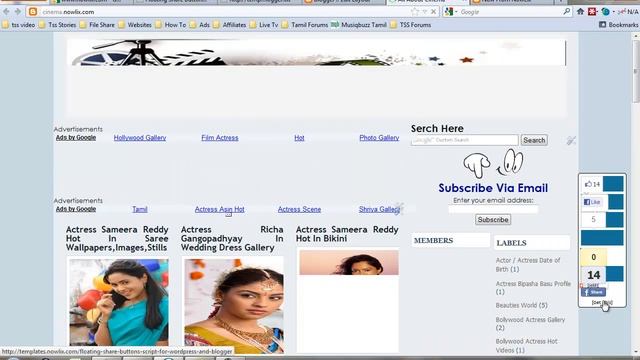Click the Facebook Share button in the share bar

click(593, 292)
